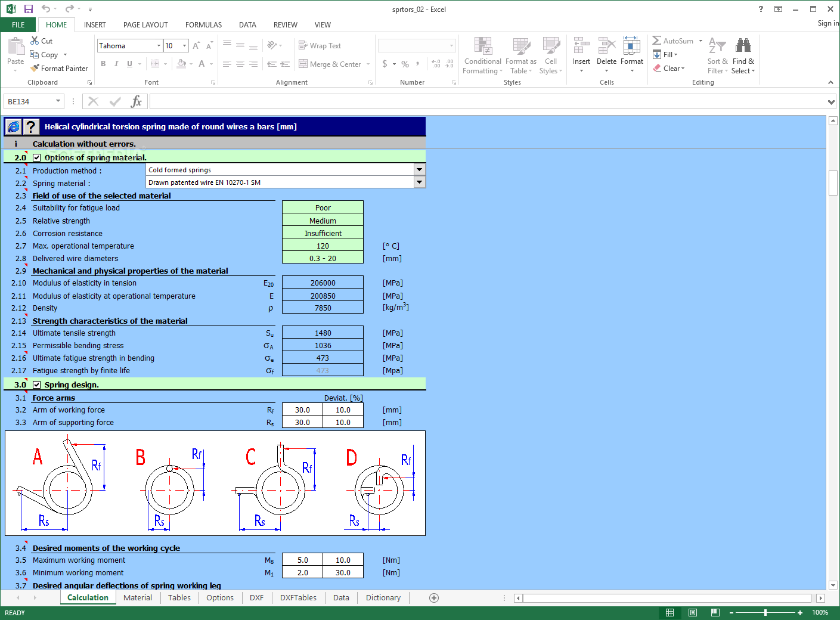Open the font name Tahoma dropdown
The width and height of the screenshot is (840, 620).
click(159, 45)
